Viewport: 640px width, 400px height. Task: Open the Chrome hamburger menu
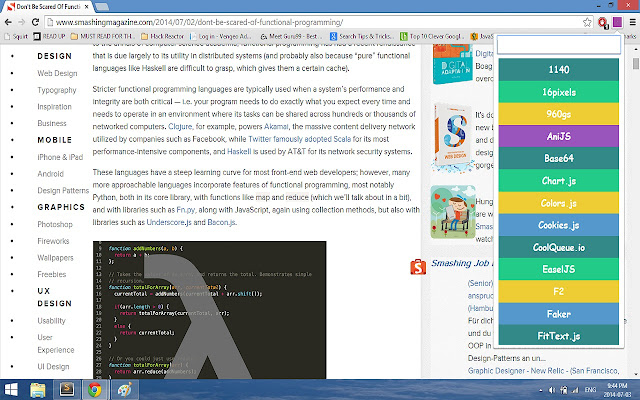pyautogui.click(x=632, y=22)
